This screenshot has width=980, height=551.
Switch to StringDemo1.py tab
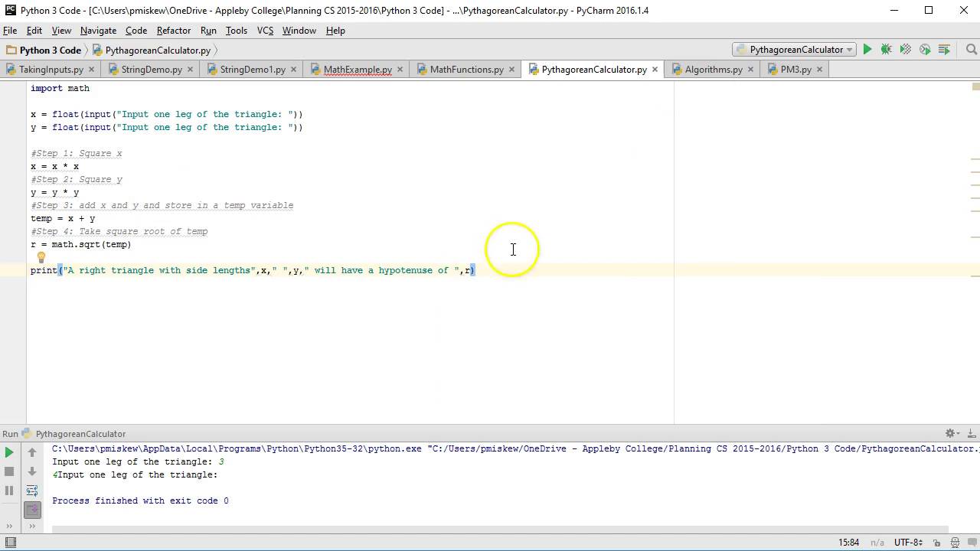click(253, 70)
